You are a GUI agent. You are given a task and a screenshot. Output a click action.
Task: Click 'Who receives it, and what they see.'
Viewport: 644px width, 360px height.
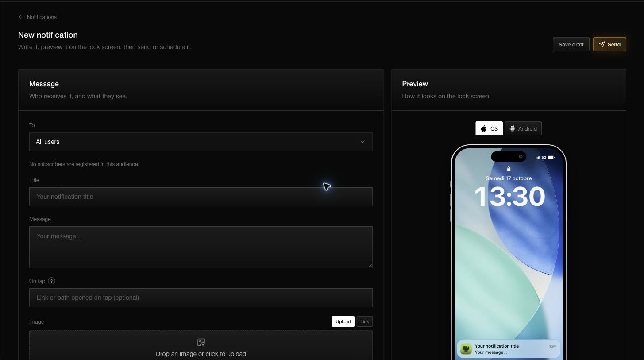click(78, 96)
